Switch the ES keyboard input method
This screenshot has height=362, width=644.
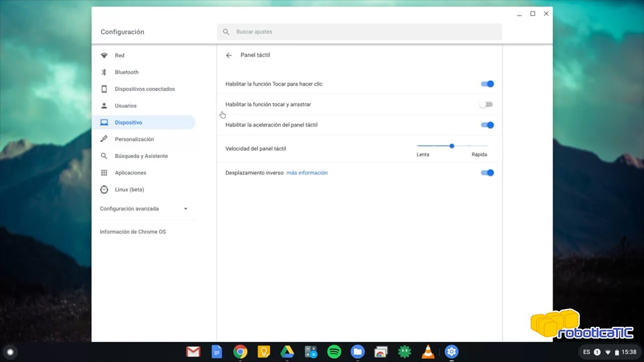(587, 352)
